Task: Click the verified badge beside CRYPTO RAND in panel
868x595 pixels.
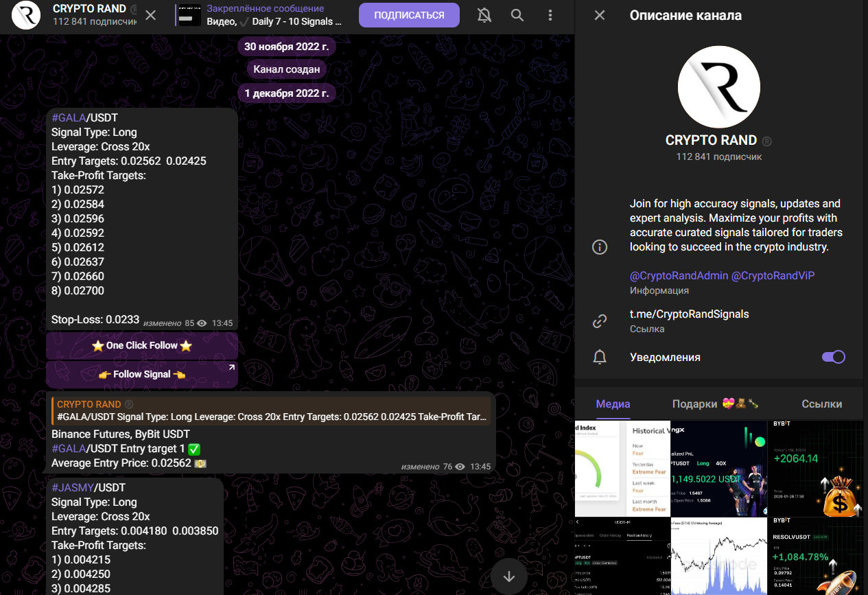Action: point(767,141)
